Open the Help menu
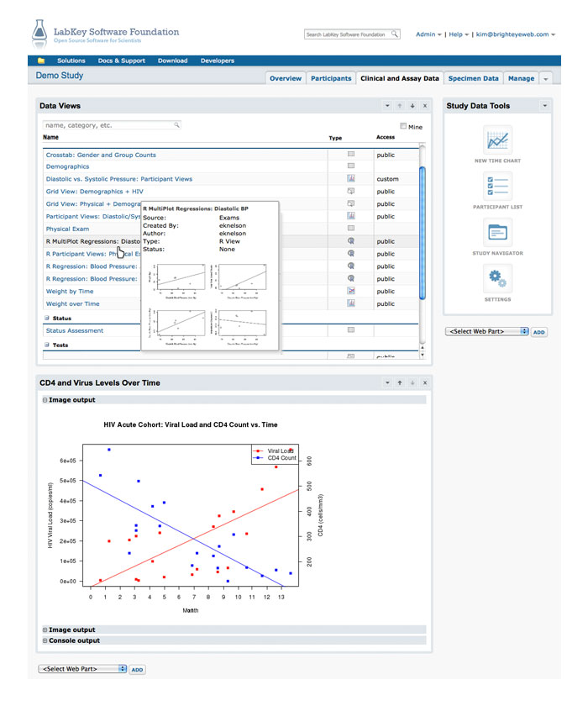This screenshot has height=706, width=588. (459, 34)
